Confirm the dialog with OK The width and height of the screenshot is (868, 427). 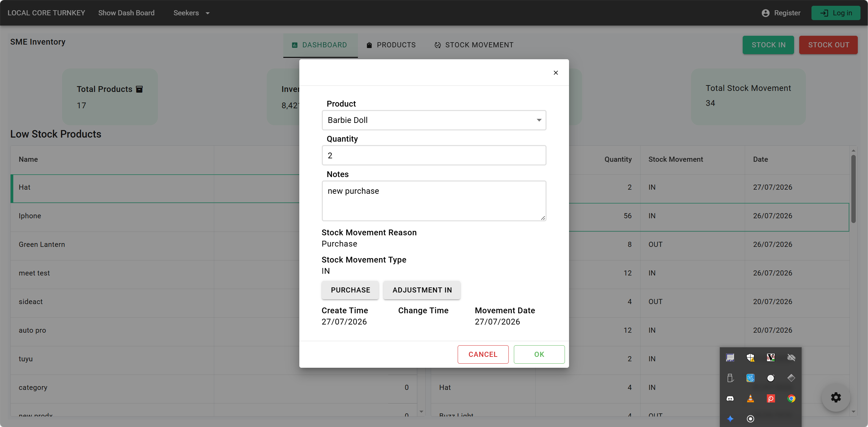(x=539, y=354)
